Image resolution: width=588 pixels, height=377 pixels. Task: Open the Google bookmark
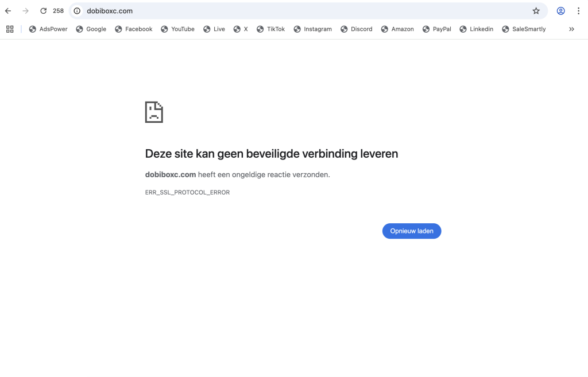coord(91,29)
